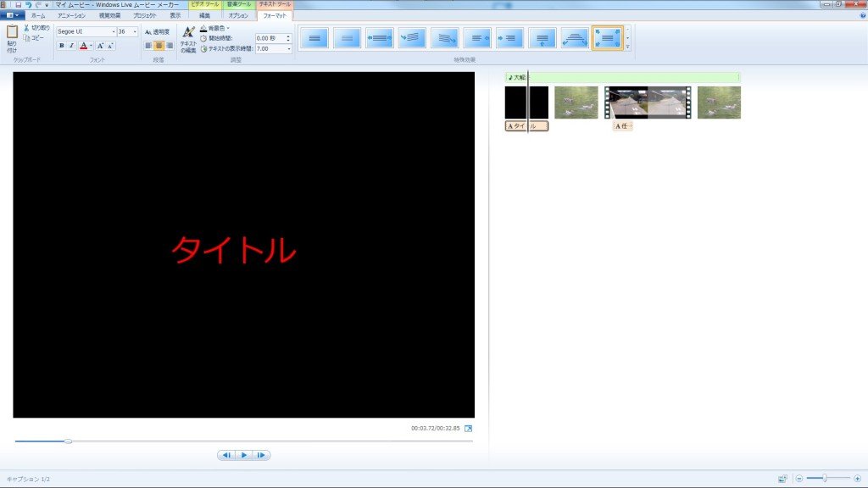Select the second storyboard clip with birds

click(576, 103)
